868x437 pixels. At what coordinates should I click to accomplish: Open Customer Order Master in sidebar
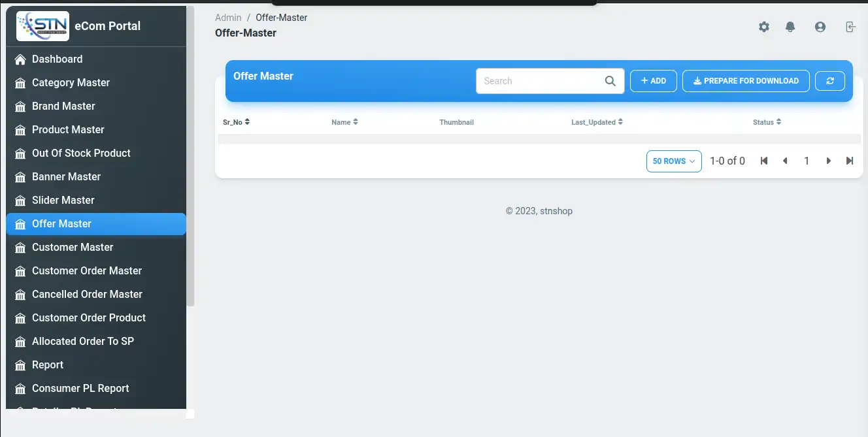pos(87,270)
